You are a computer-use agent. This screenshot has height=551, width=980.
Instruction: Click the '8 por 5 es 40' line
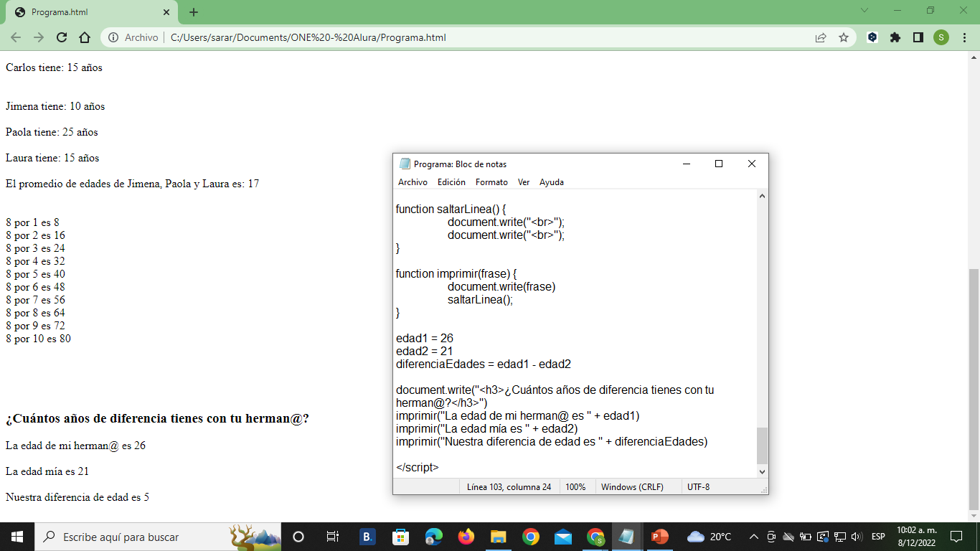(35, 274)
